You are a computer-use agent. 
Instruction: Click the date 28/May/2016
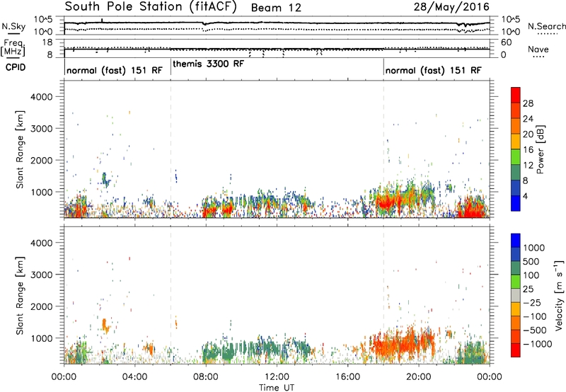point(451,7)
